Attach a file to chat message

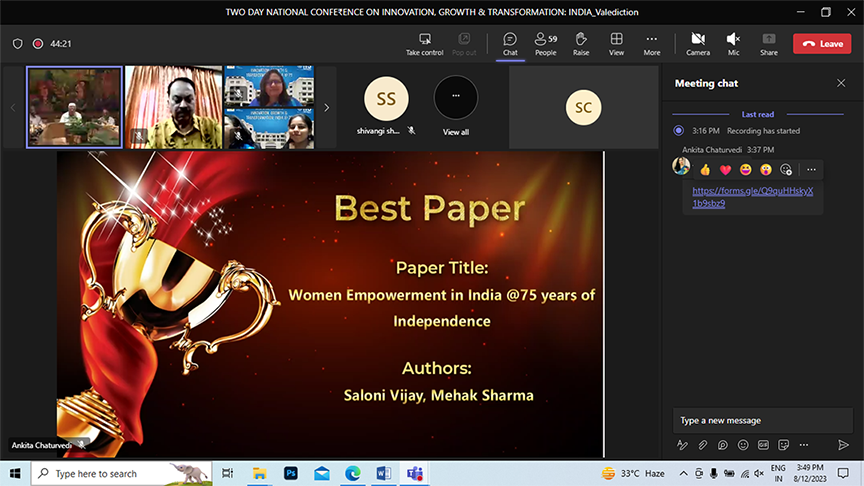(703, 445)
